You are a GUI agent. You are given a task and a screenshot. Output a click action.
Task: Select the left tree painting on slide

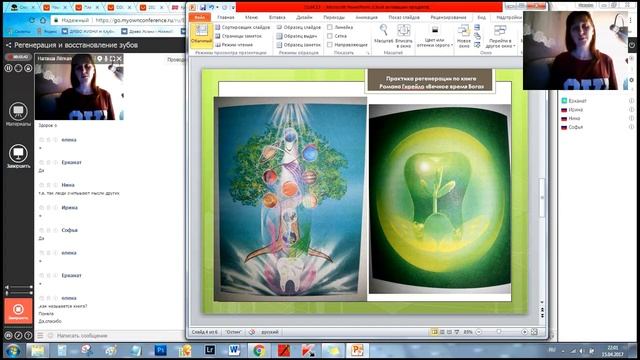tap(290, 199)
